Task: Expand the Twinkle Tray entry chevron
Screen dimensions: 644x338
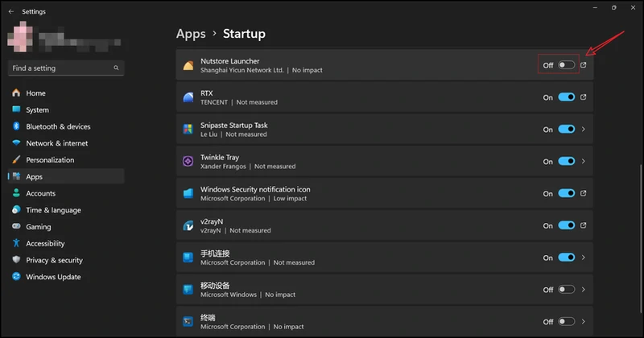Action: pyautogui.click(x=584, y=162)
